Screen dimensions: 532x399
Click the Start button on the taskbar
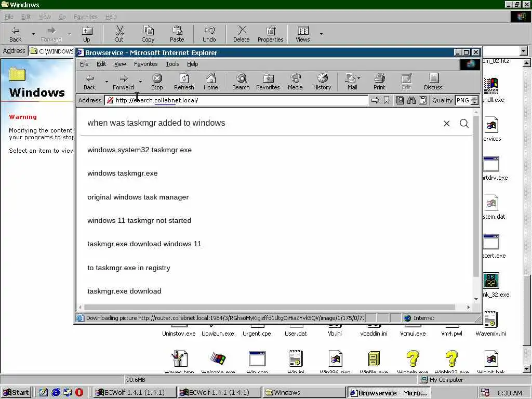click(16, 392)
